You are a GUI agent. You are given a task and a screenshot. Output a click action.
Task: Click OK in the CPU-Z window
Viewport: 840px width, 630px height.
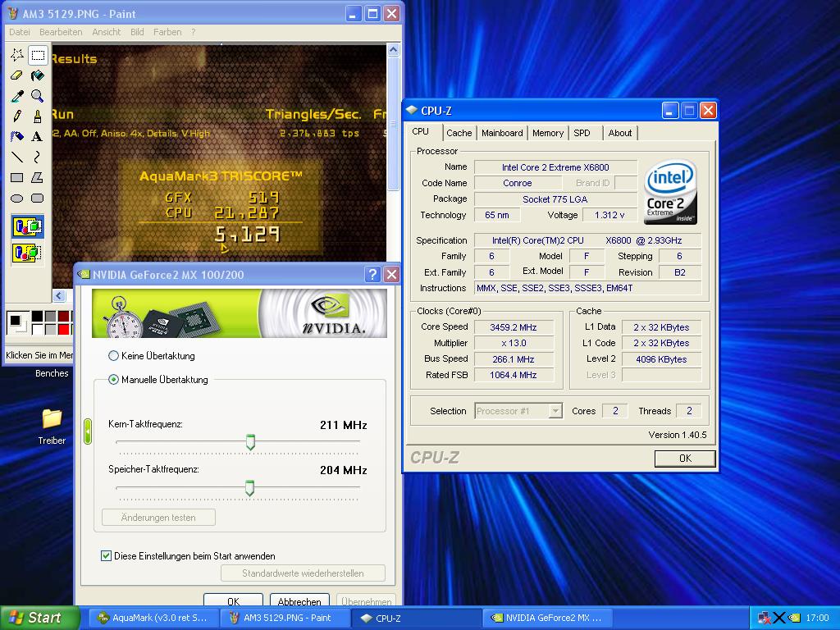click(685, 458)
